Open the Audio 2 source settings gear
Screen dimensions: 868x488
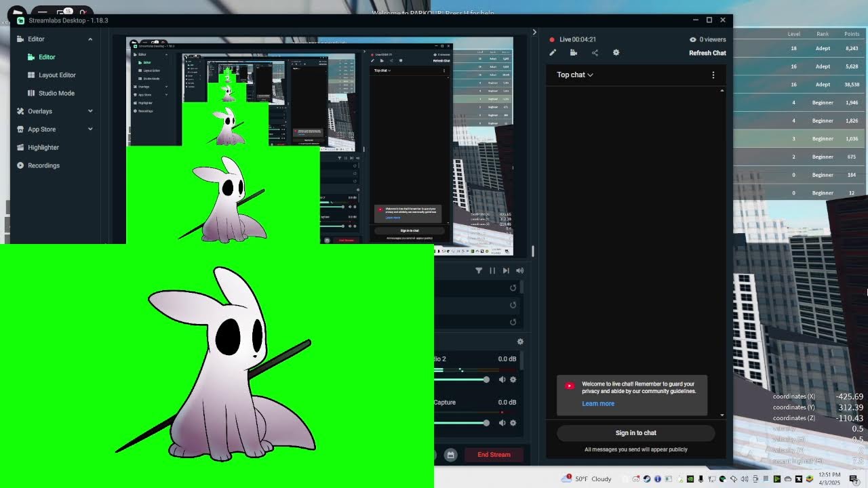pos(513,380)
